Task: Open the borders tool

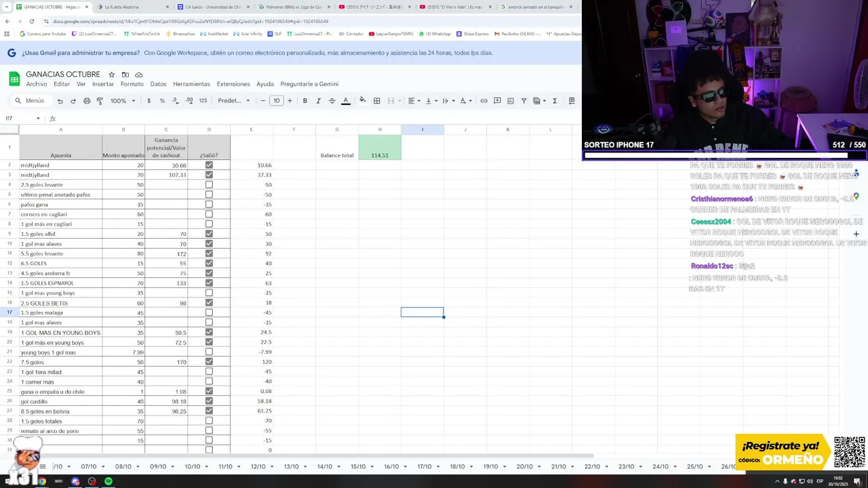Action: (x=377, y=101)
